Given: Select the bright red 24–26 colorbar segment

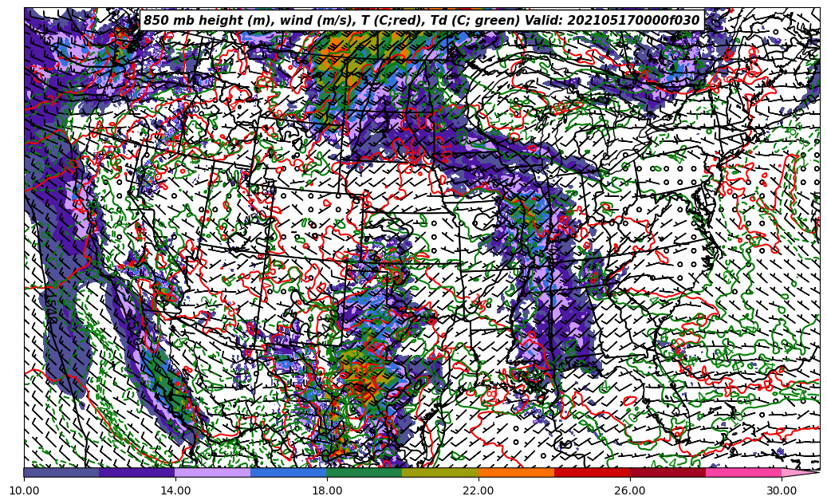Looking at the screenshot, I should (x=592, y=472).
